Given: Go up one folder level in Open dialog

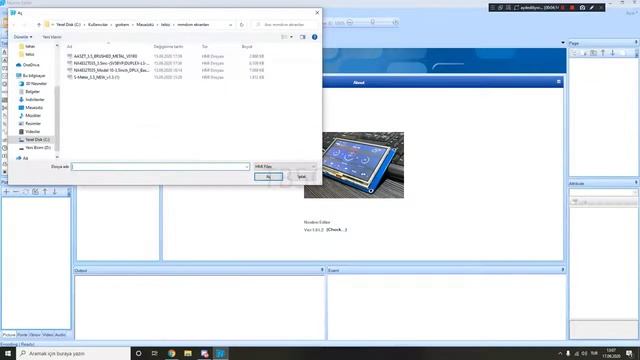Looking at the screenshot, I should (39, 25).
